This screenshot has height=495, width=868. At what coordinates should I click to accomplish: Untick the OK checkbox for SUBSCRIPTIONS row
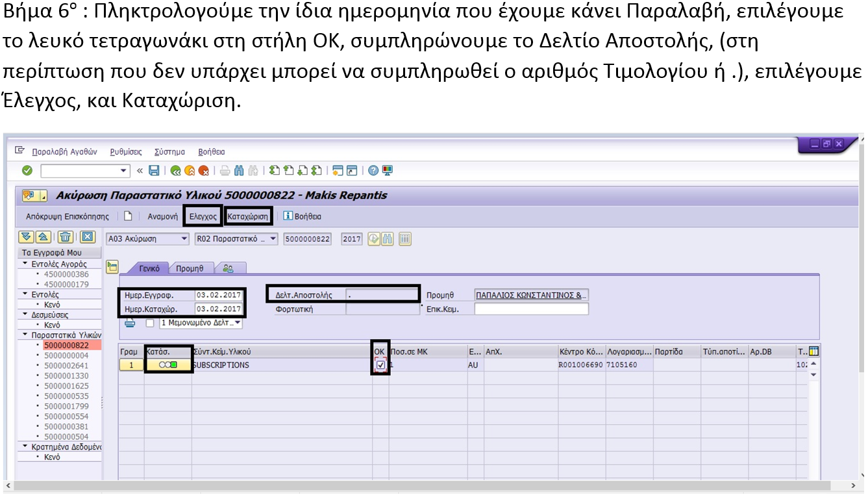(380, 365)
